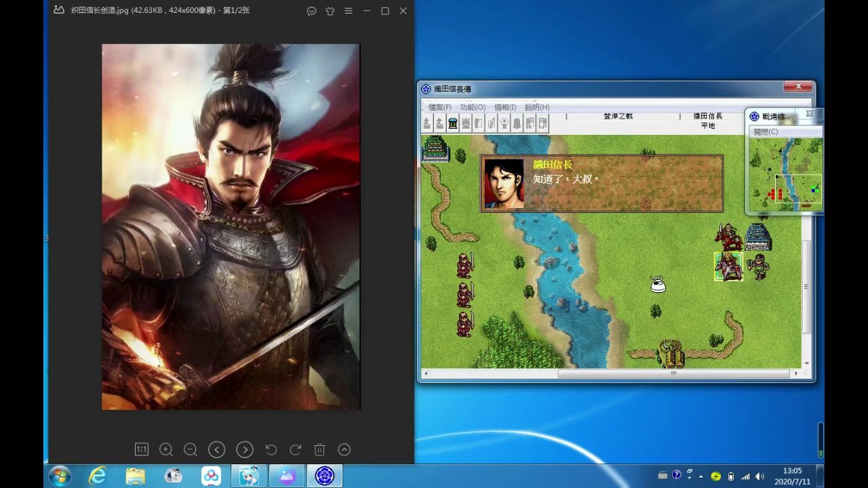Switch to the anime character taskbar application

coord(249,476)
